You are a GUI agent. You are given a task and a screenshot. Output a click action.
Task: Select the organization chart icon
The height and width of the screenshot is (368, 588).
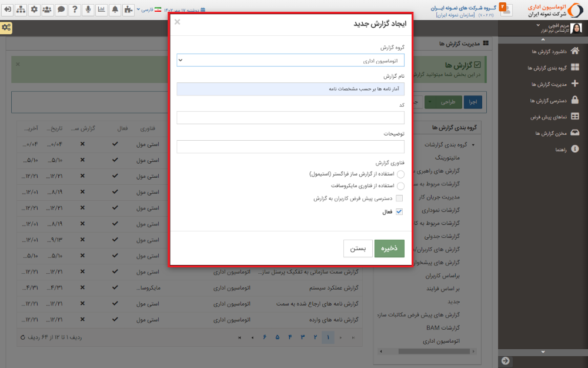click(x=20, y=9)
